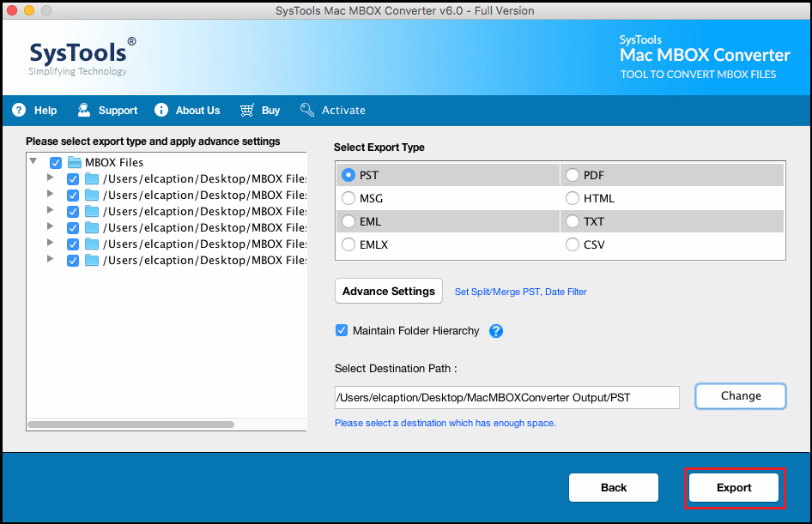Choose EML export type
Screen dimensions: 812x524
348,221
